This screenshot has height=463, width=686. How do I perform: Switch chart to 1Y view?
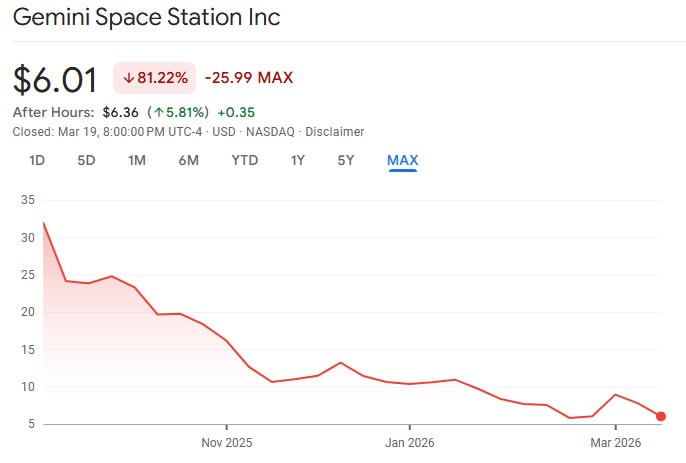297,160
